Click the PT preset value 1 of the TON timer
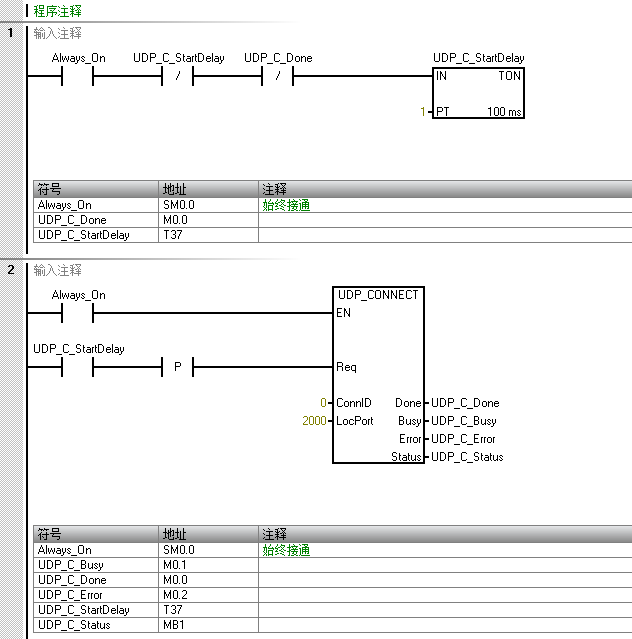 point(423,112)
